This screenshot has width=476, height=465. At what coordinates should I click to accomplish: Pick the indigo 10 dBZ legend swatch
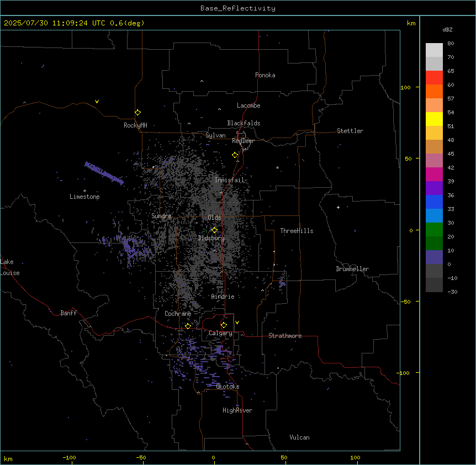(434, 257)
